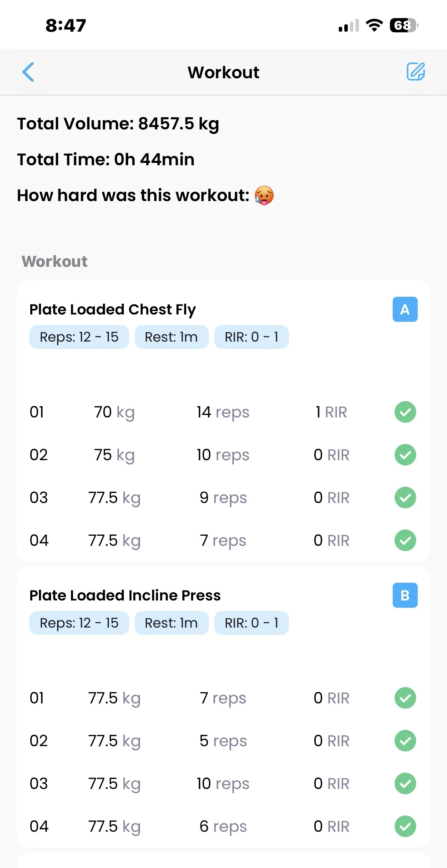
Task: Open the Plate Loaded Chest Fly exercise title
Action: pyautogui.click(x=112, y=309)
